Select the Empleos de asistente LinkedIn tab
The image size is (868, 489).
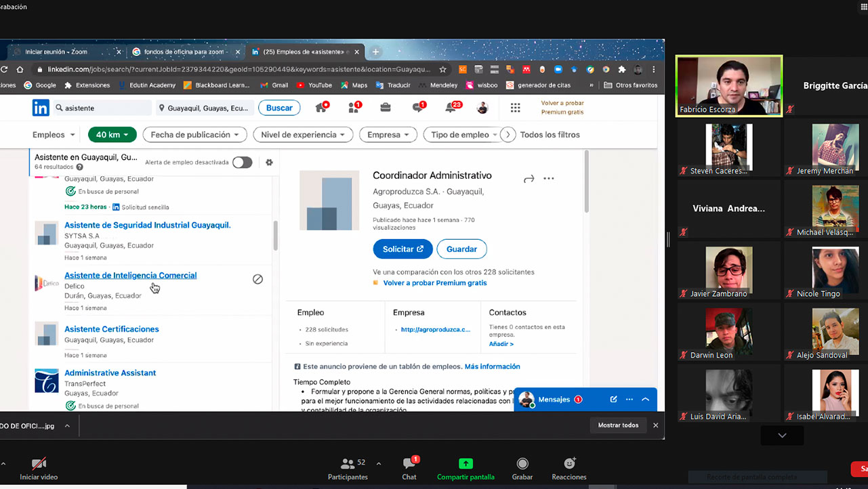pyautogui.click(x=304, y=51)
